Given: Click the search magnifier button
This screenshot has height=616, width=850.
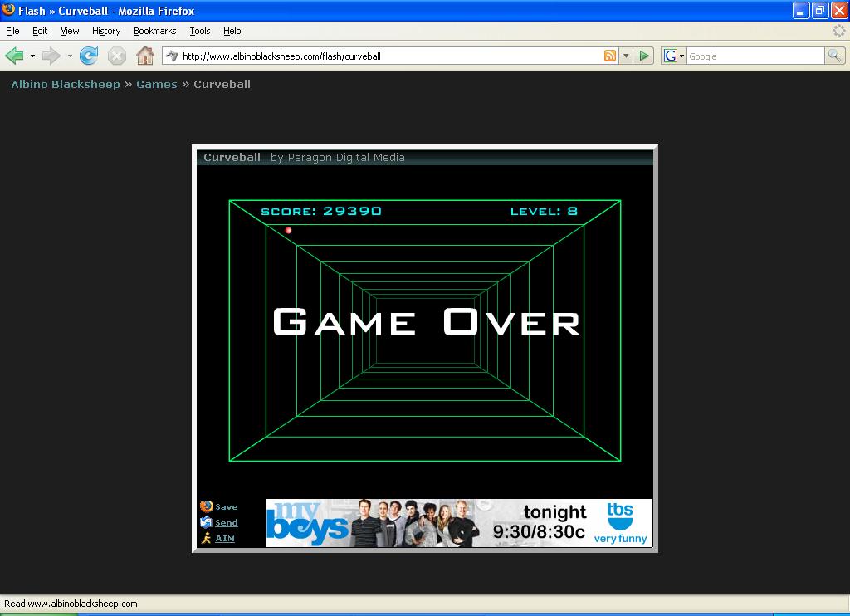Looking at the screenshot, I should click(x=834, y=56).
